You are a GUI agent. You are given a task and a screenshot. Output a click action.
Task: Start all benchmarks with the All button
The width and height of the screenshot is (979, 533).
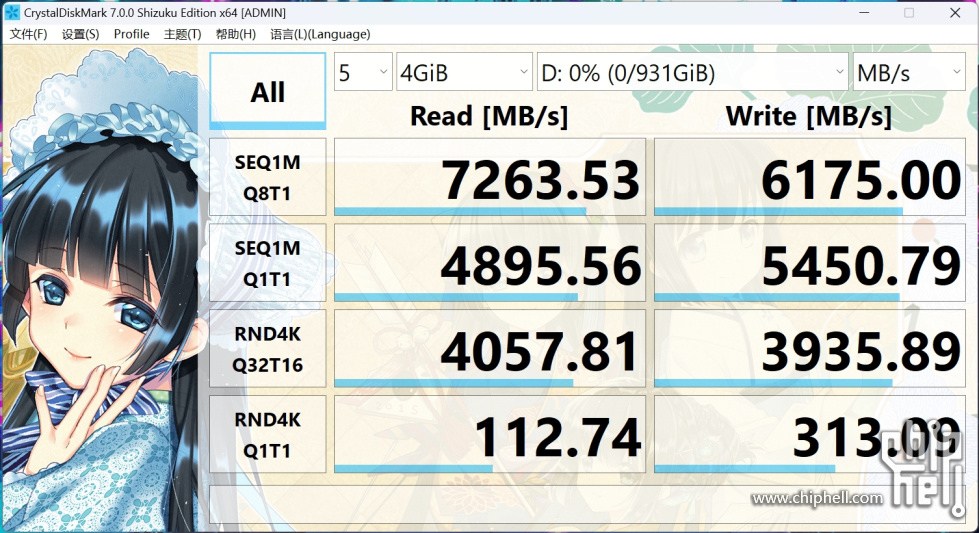(268, 91)
